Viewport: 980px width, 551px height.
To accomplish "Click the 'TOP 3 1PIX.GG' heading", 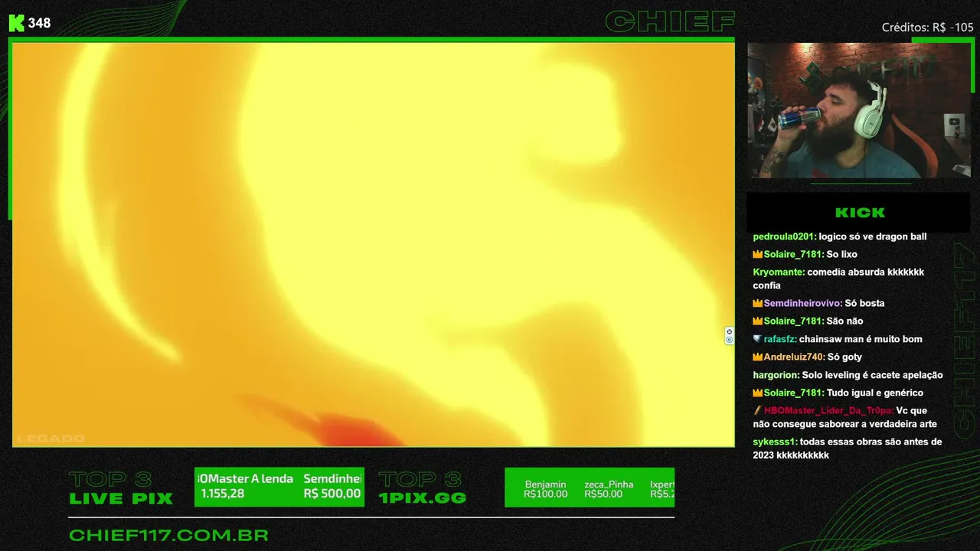I will point(422,488).
